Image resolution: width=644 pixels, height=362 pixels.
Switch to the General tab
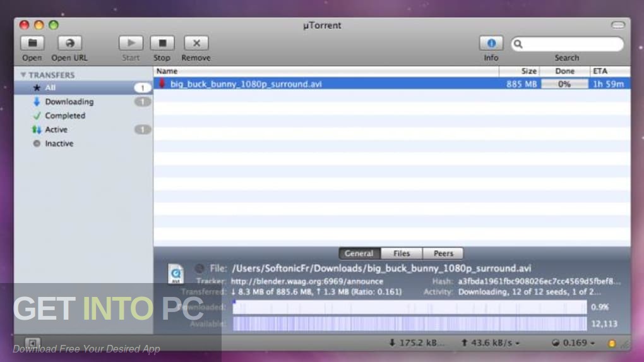359,253
